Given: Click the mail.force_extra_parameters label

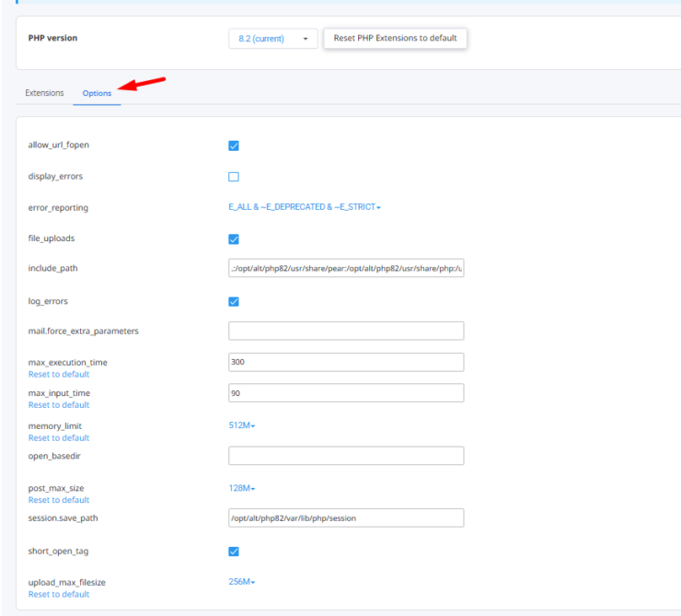Looking at the screenshot, I should pyautogui.click(x=84, y=331).
